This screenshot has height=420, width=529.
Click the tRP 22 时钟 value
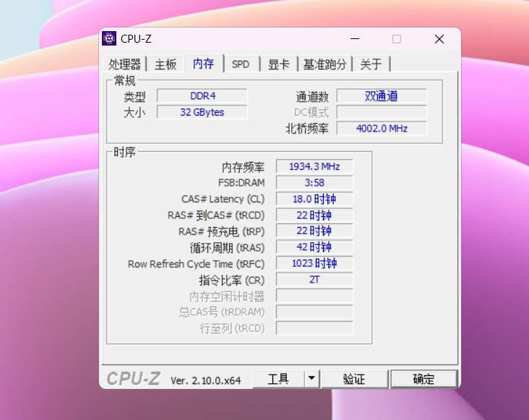[x=314, y=231]
